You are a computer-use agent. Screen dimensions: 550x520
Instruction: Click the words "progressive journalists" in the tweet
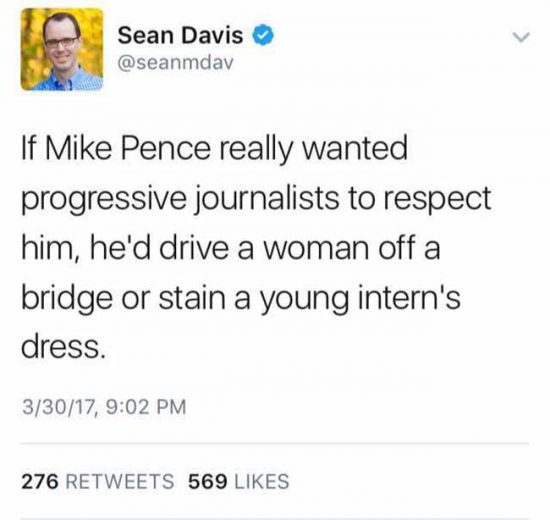(x=180, y=200)
